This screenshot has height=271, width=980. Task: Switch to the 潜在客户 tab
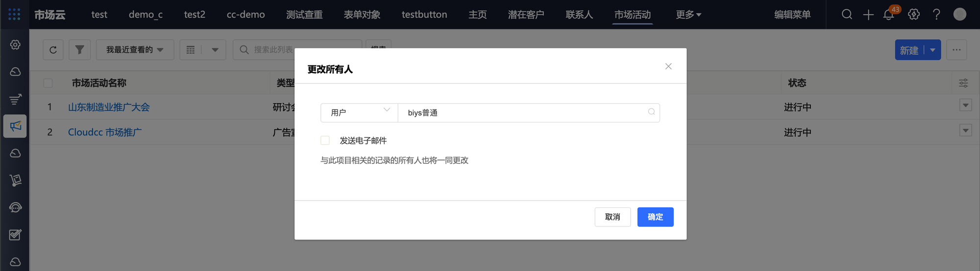tap(526, 15)
